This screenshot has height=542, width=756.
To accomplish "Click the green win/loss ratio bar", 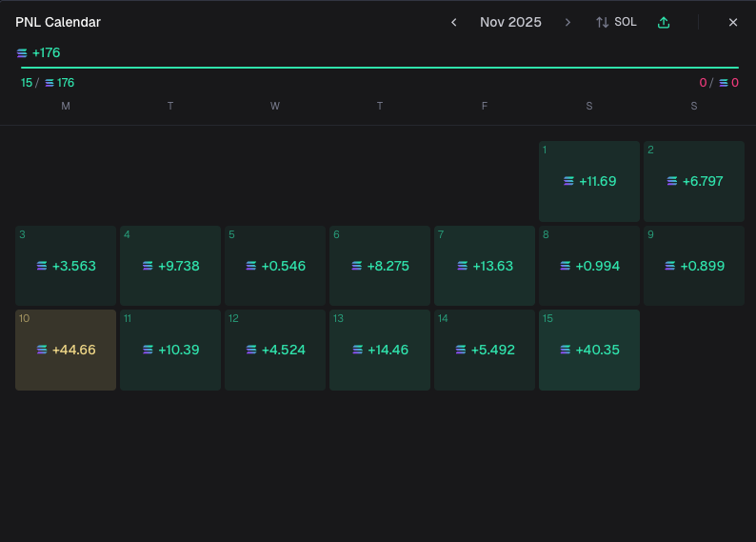I will point(380,68).
